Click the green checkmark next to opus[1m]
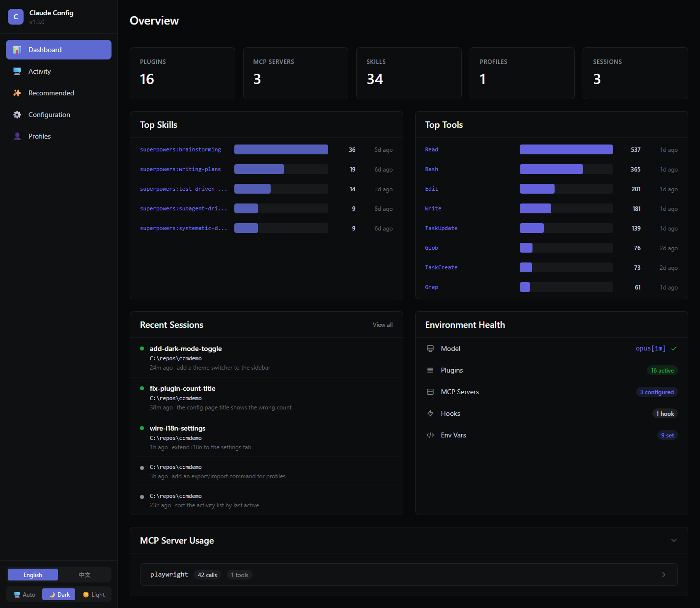This screenshot has height=608, width=700. [x=674, y=348]
